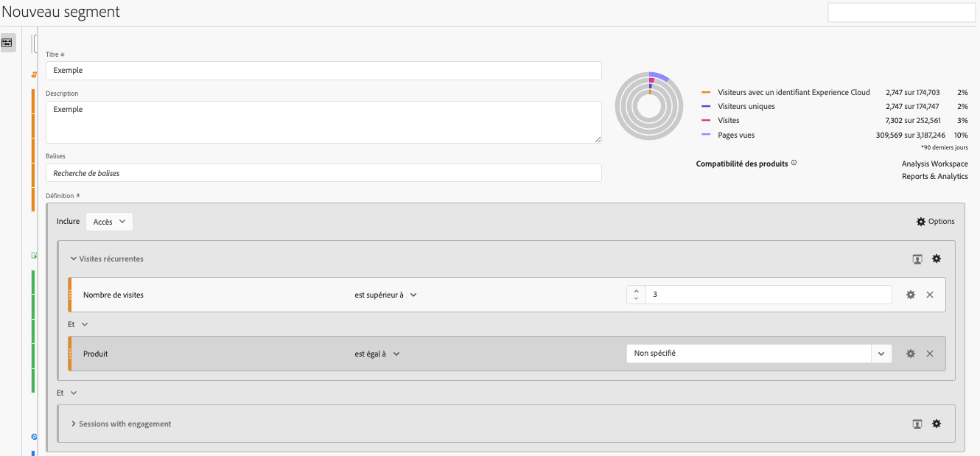
Task: Open the 'est supérieur à' operator dropdown
Action: pos(386,295)
